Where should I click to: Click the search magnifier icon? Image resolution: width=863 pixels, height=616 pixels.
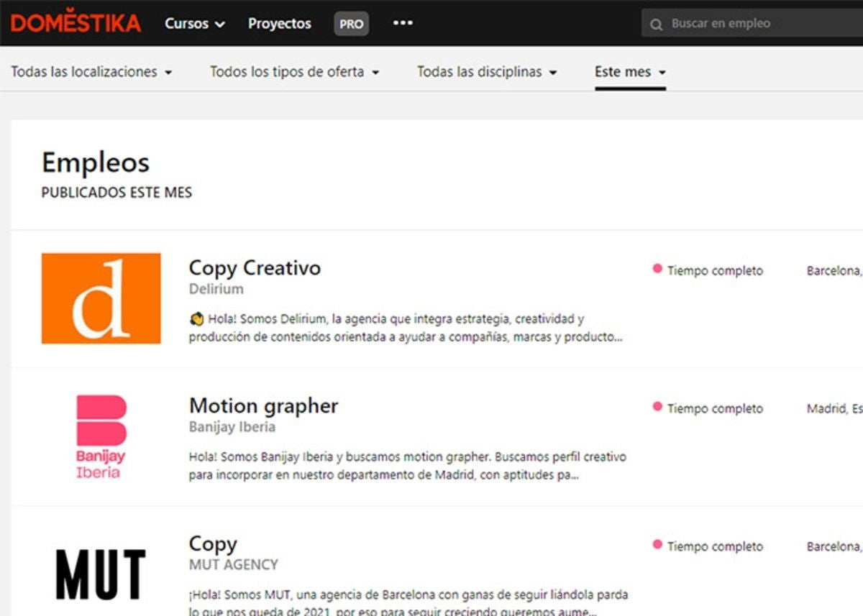click(x=655, y=24)
